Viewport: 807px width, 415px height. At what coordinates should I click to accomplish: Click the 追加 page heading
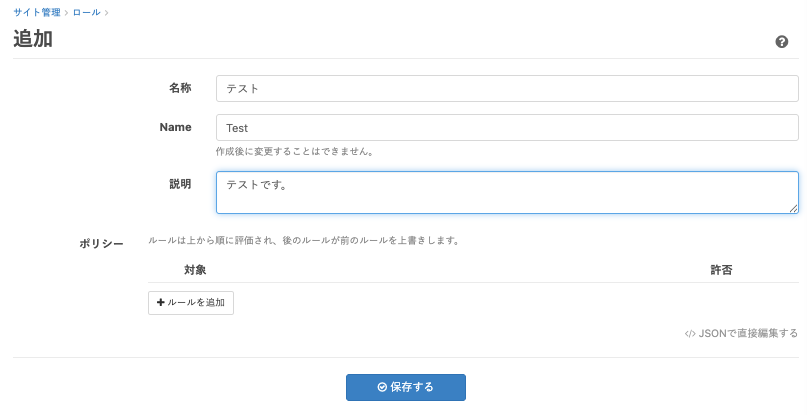[x=33, y=40]
